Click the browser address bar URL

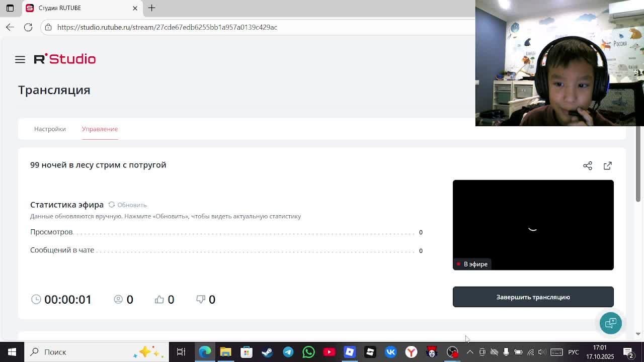(167, 27)
